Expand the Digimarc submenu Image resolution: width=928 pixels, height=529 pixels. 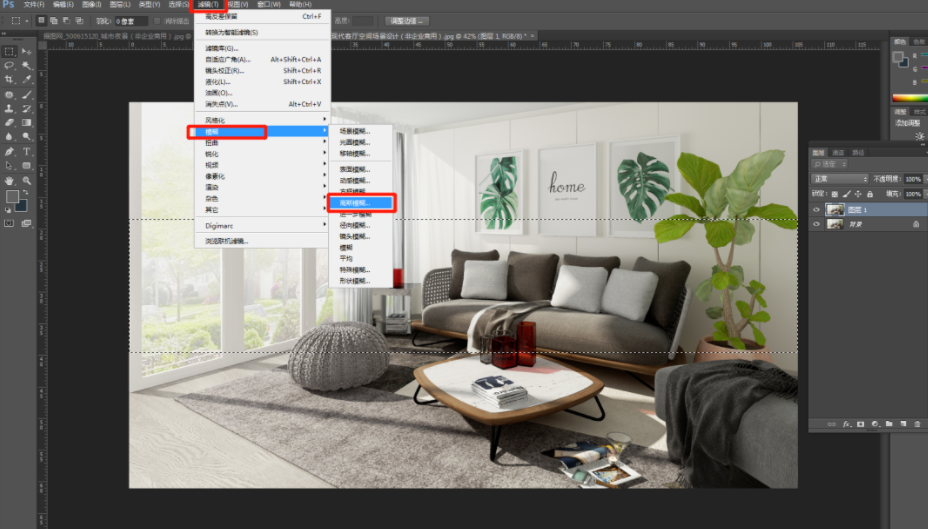pos(262,225)
